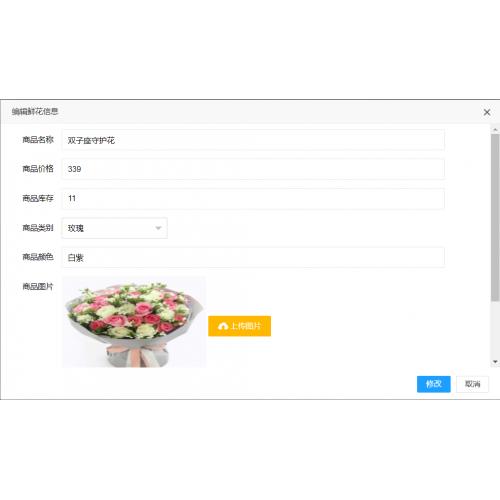This screenshot has height=500, width=500.
Task: Focus the product name field 双子座守护花
Action: click(253, 140)
